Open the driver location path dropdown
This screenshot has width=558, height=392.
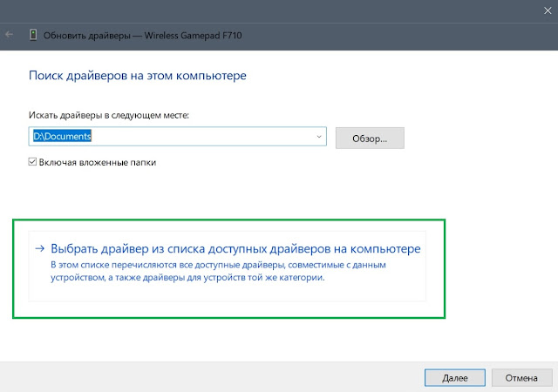pyautogui.click(x=319, y=137)
